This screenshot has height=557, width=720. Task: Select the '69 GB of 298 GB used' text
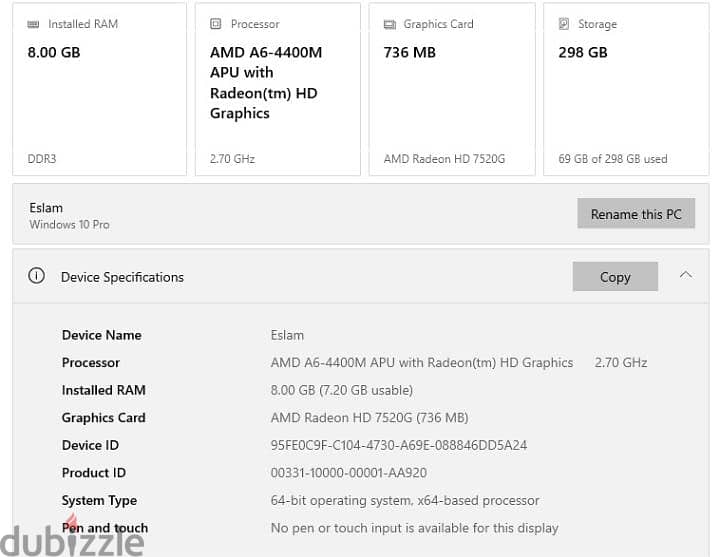pyautogui.click(x=613, y=159)
